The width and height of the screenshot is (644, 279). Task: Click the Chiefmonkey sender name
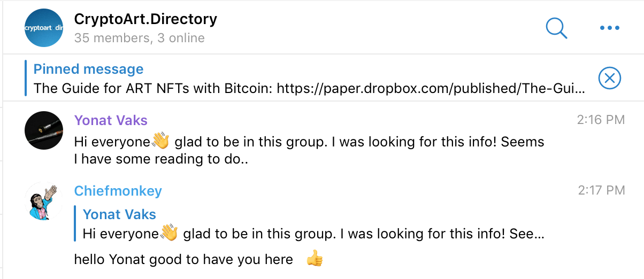pos(118,191)
